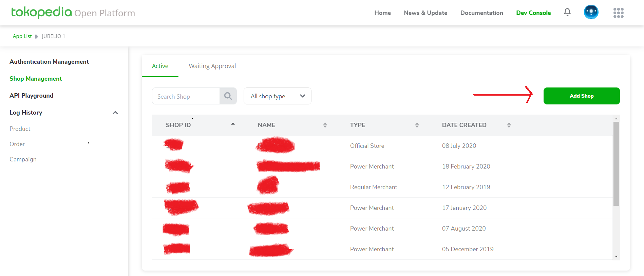Sort table by Type column arrows
Viewport: 644px width, 276px height.
[x=417, y=125]
